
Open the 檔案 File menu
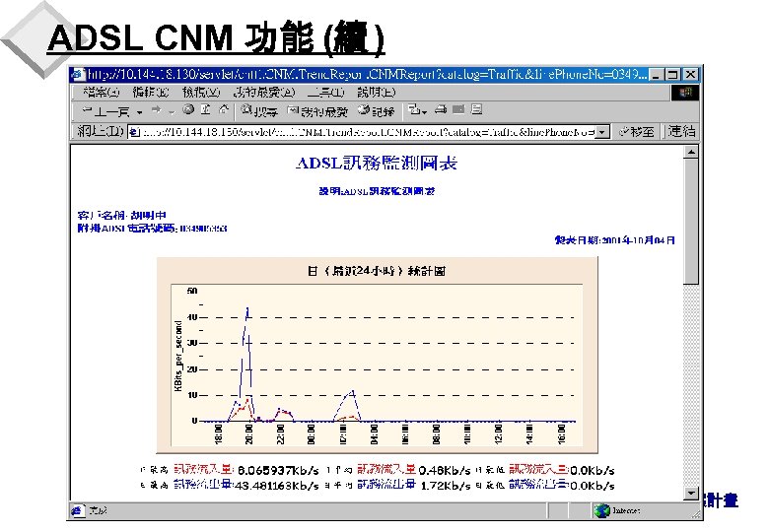[102, 92]
